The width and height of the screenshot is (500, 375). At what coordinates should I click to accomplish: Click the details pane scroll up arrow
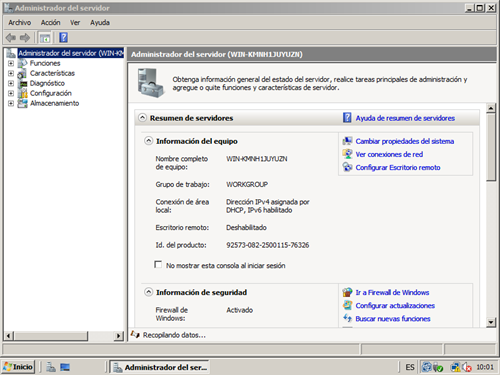[x=491, y=108]
